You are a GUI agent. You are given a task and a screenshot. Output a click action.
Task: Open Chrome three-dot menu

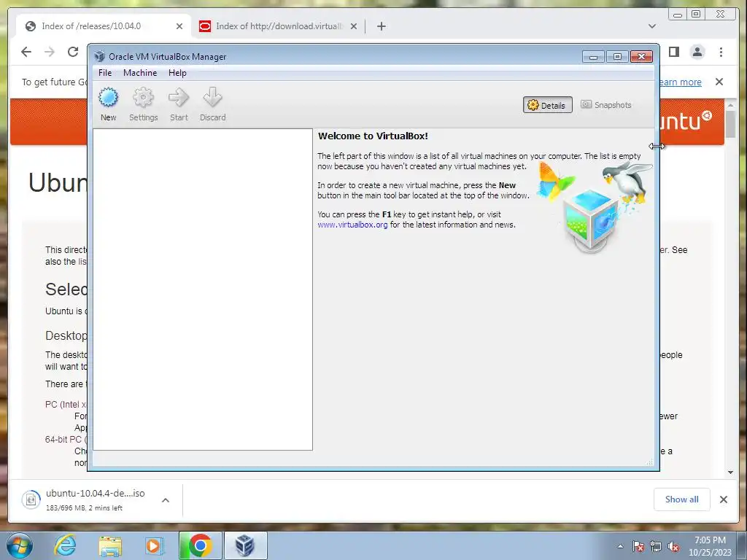click(x=721, y=52)
